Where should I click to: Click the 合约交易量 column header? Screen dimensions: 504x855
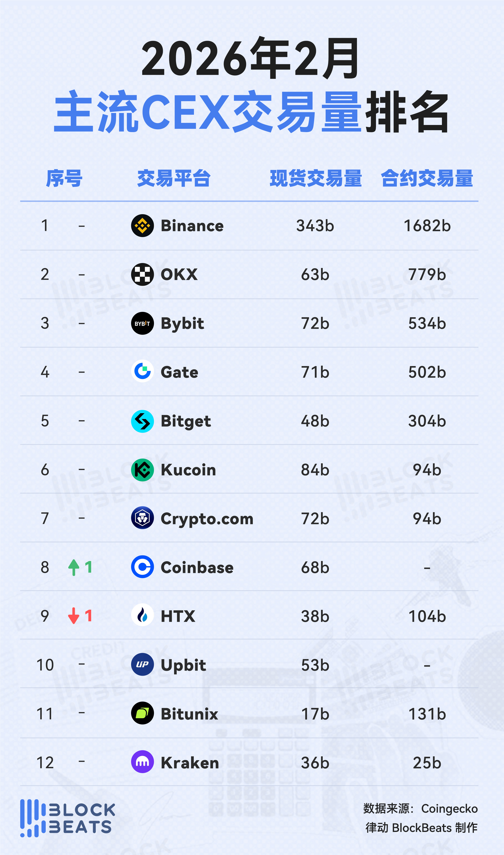click(x=427, y=178)
